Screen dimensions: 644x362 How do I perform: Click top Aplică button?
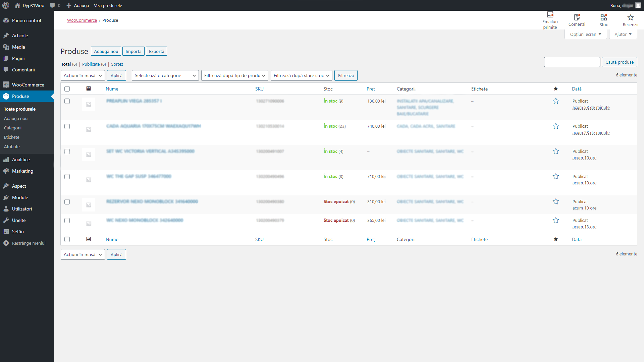[116, 75]
